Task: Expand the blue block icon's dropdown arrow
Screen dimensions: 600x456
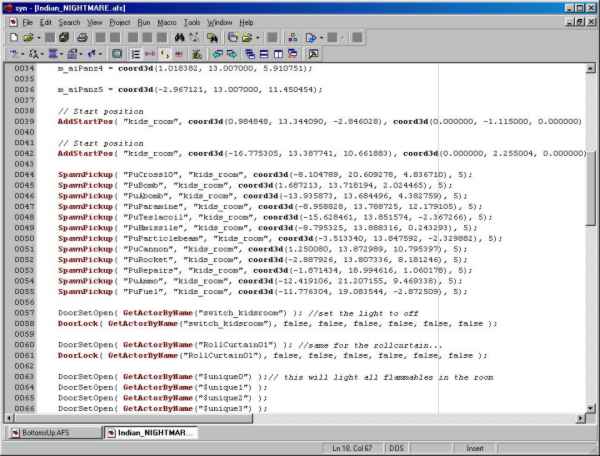Action: [61, 54]
